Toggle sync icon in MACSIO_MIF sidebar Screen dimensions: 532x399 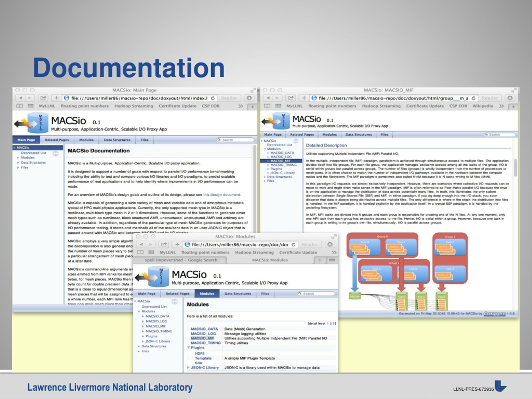pyautogui.click(x=296, y=141)
